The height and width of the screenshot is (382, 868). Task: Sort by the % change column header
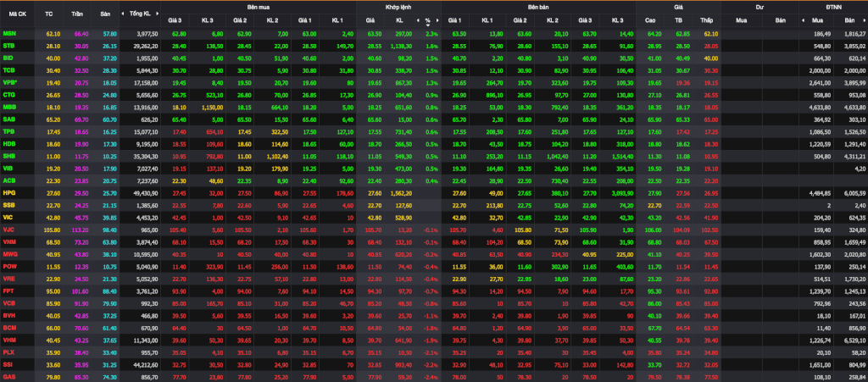[x=427, y=21]
